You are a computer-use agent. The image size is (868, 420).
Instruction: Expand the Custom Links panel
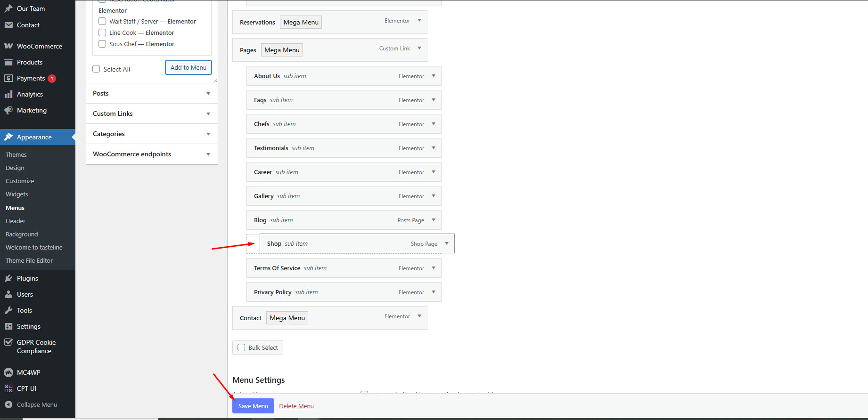pyautogui.click(x=208, y=114)
